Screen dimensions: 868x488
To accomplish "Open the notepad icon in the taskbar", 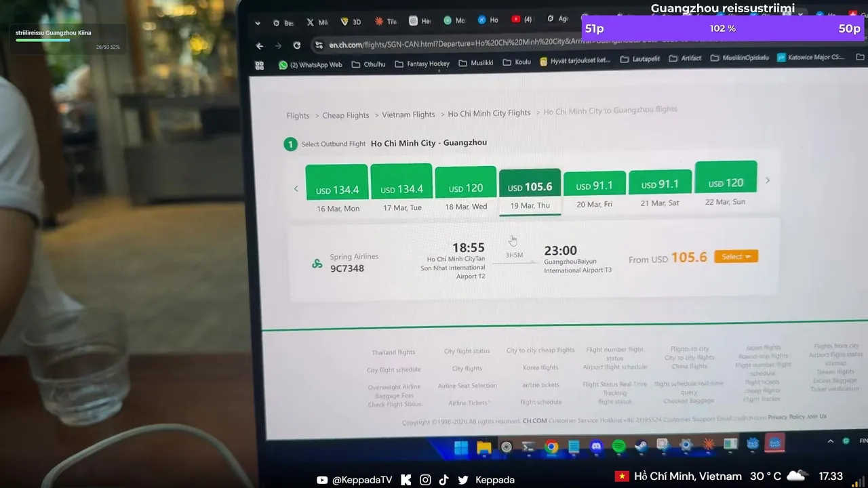I will (x=574, y=447).
